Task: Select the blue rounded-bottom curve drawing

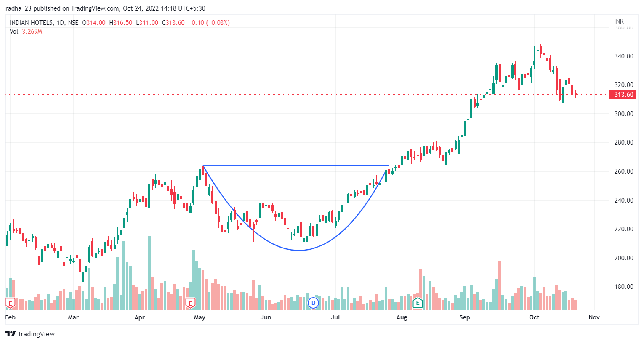Action: [x=298, y=250]
